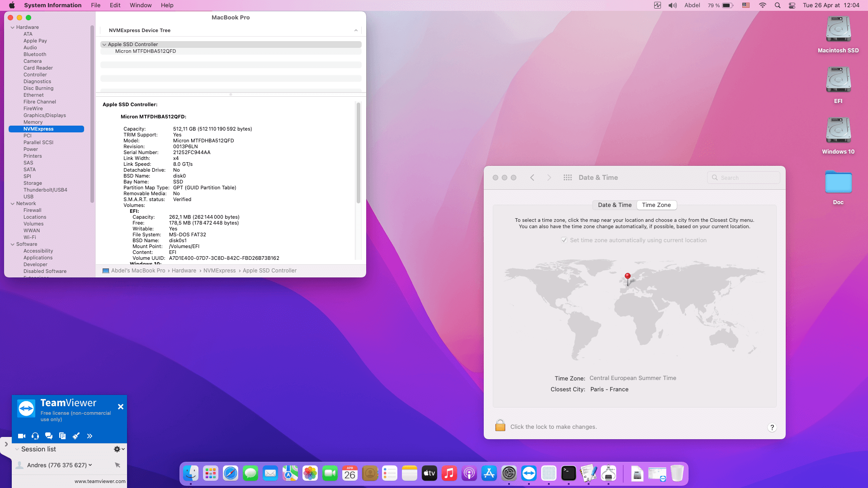Image resolution: width=868 pixels, height=488 pixels.
Task: Collapse the Network section in System Information sidebar
Action: (x=13, y=204)
